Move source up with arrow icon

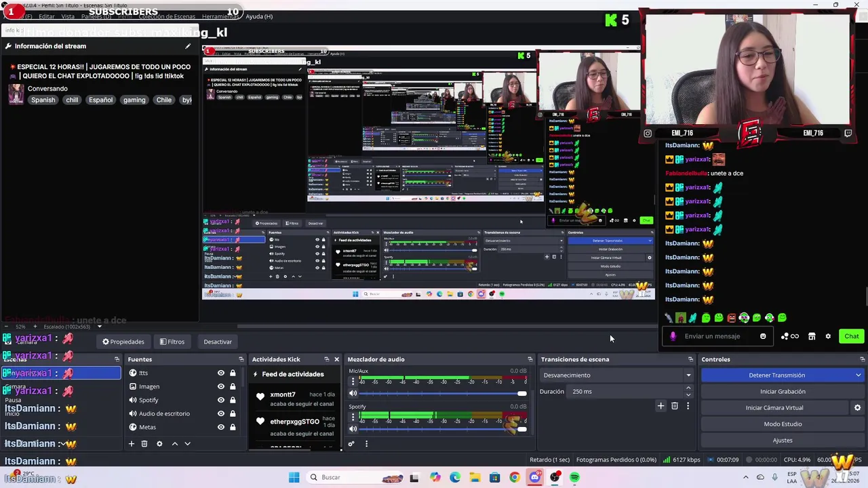pyautogui.click(x=174, y=444)
